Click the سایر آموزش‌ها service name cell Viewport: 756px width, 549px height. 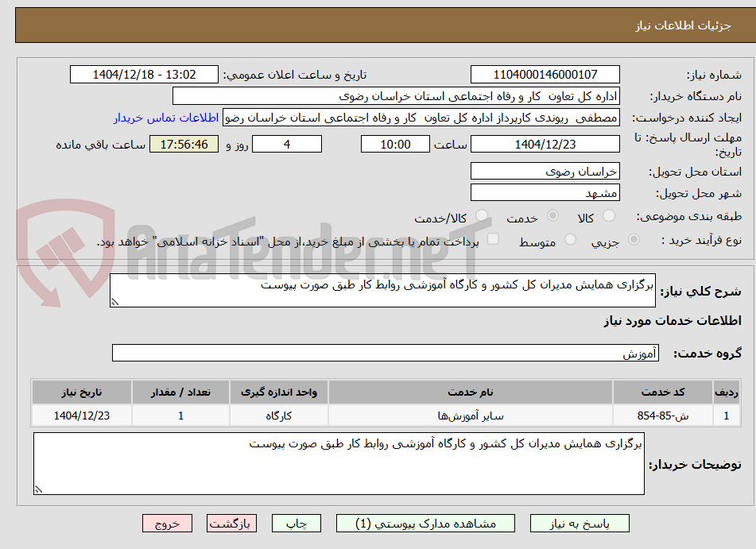pos(470,416)
